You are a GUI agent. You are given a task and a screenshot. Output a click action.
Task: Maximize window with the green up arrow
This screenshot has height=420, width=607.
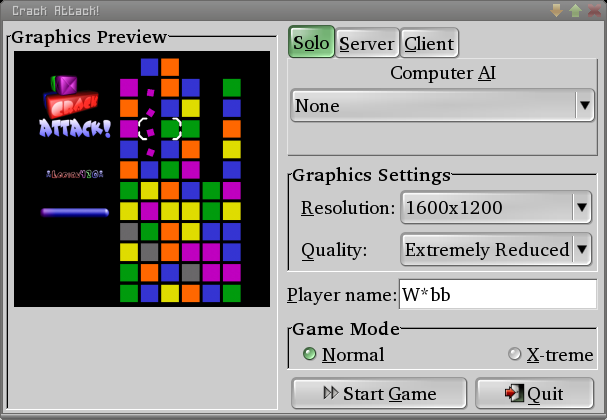click(575, 10)
